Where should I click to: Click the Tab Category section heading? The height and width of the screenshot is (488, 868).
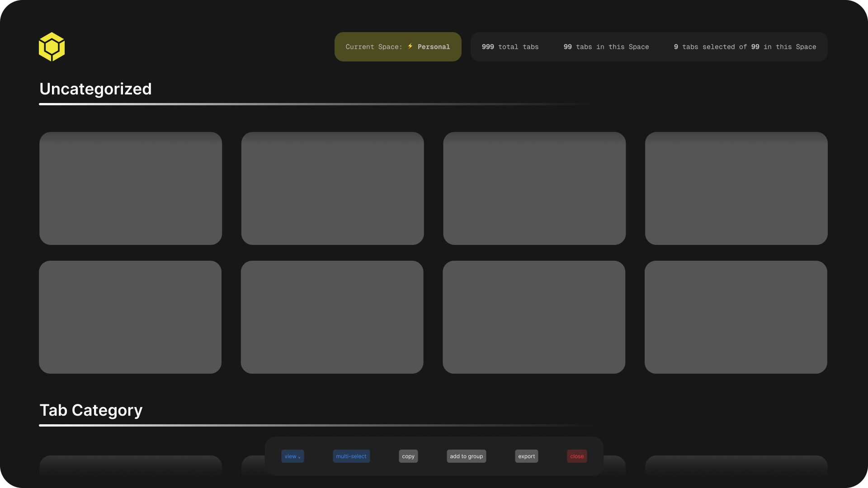[91, 410]
